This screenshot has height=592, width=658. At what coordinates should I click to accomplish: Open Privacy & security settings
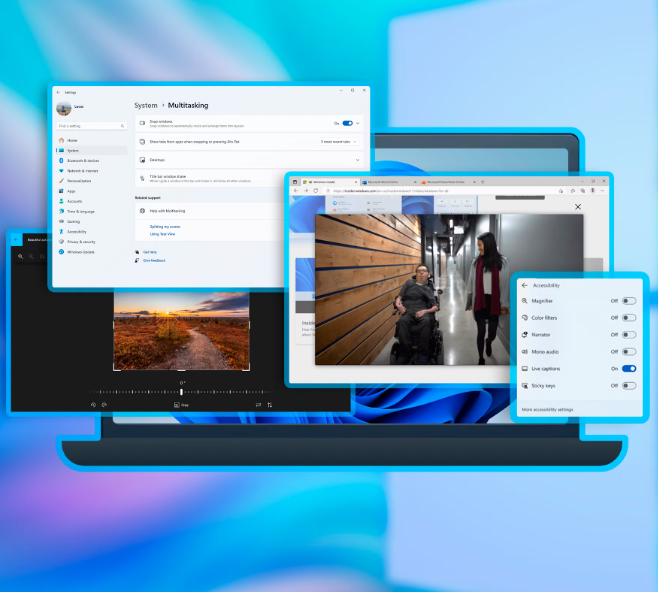91,242
